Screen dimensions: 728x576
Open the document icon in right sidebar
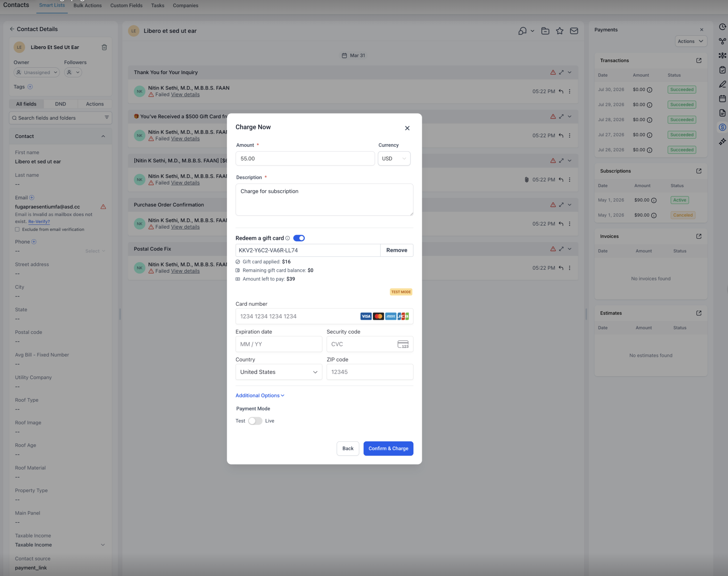[722, 113]
